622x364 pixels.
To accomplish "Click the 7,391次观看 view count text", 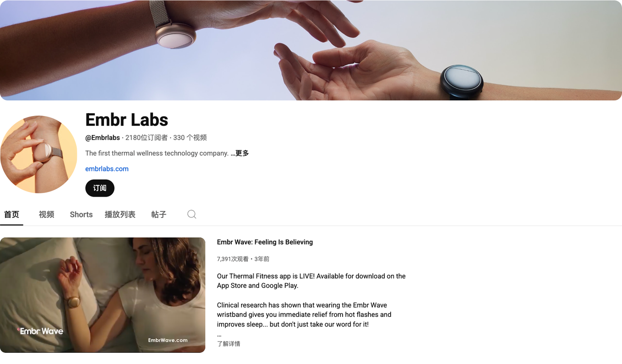I will click(x=233, y=259).
